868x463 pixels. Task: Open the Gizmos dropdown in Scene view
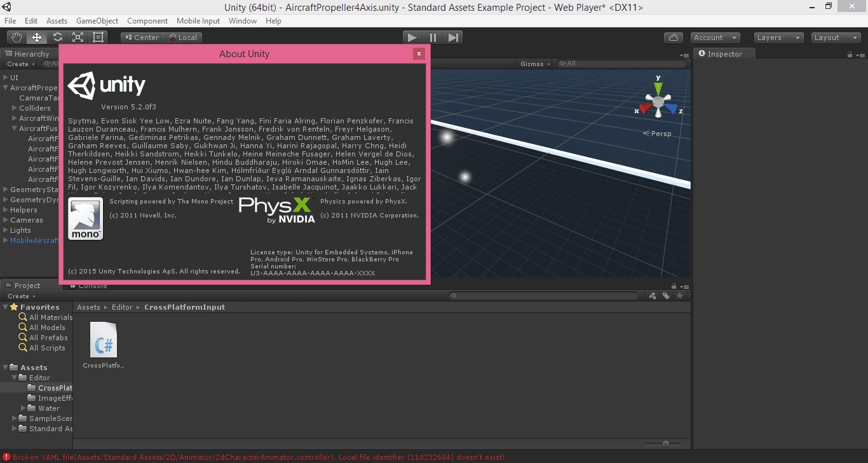pos(536,64)
